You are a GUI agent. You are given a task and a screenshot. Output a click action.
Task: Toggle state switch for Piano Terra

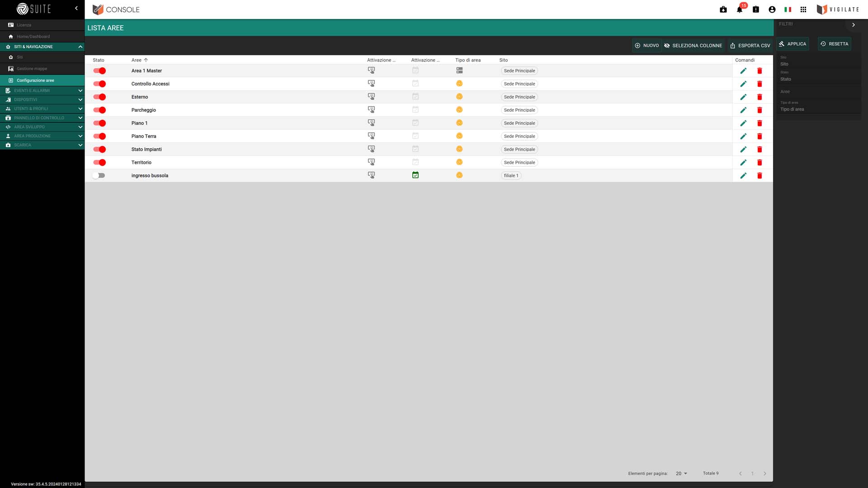99,136
